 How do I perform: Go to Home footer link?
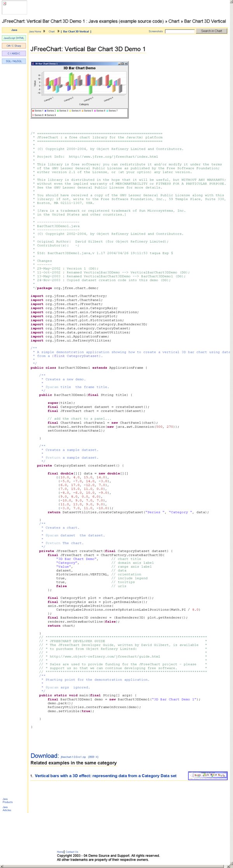60,852
